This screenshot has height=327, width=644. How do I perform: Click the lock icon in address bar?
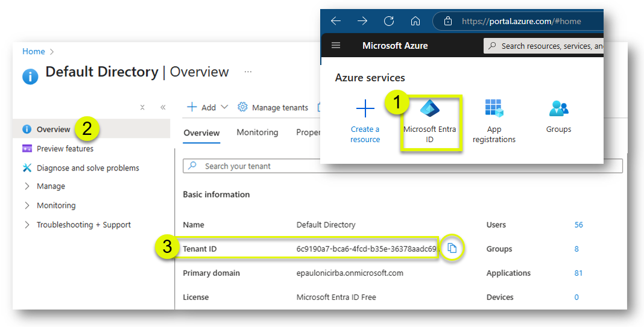(448, 21)
